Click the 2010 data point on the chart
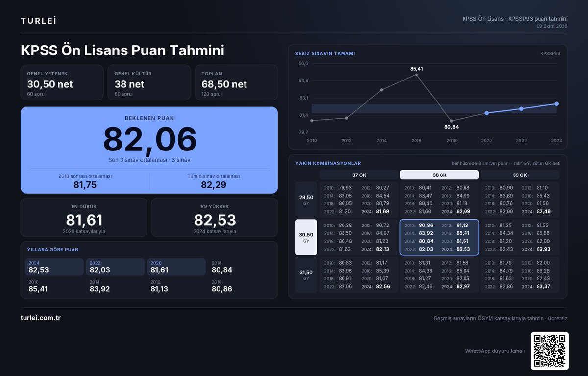The height and width of the screenshot is (376, 588). 312,121
